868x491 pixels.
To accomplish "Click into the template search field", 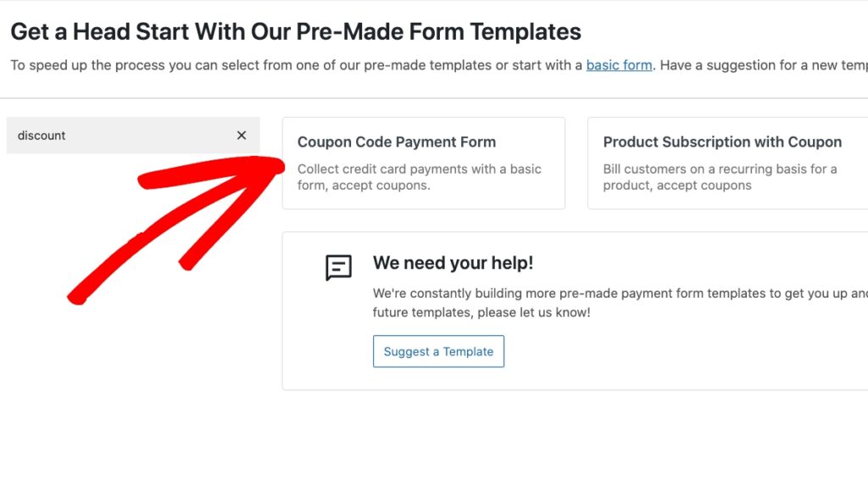I will 127,136.
